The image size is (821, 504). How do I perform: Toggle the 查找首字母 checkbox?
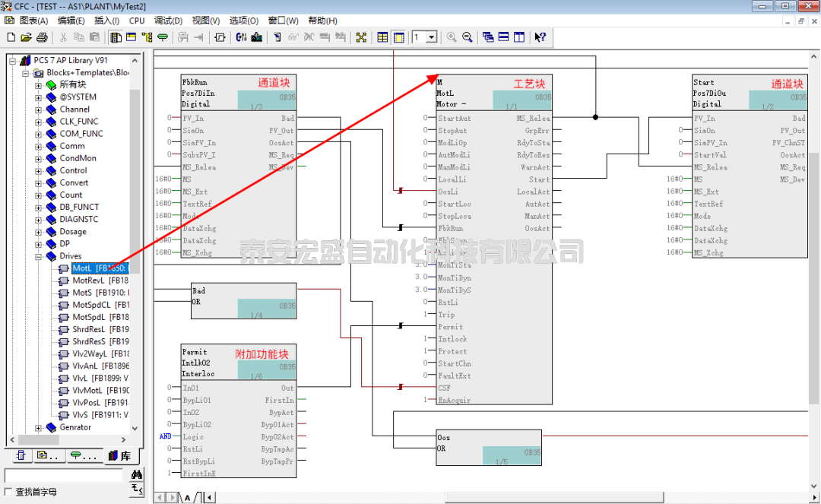[8, 492]
